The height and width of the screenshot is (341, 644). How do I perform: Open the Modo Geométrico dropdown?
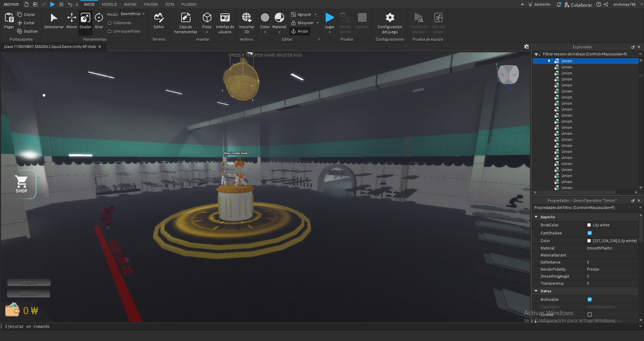pos(143,14)
